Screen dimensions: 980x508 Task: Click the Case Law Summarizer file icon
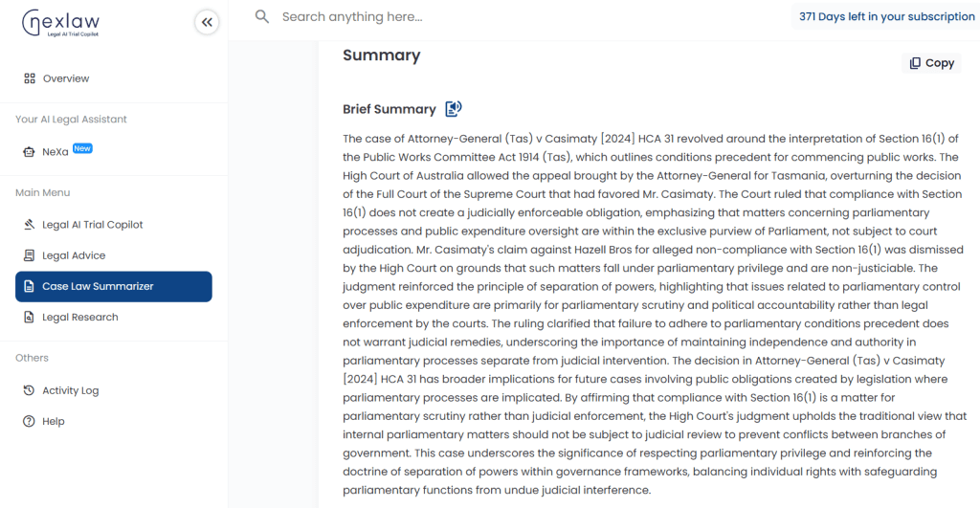click(29, 286)
